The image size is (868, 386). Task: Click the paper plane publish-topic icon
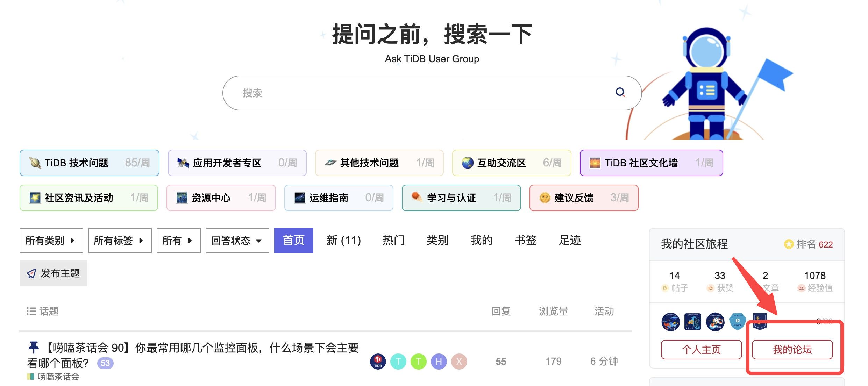(x=31, y=273)
